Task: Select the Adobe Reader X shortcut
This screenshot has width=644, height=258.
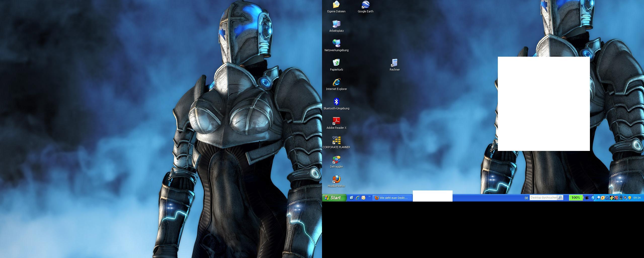Action: click(336, 123)
